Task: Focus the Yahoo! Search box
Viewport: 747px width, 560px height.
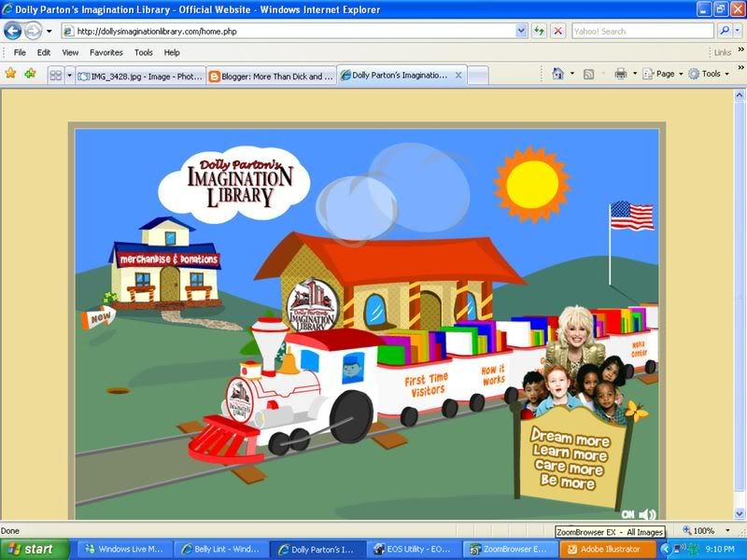Action: pos(642,32)
